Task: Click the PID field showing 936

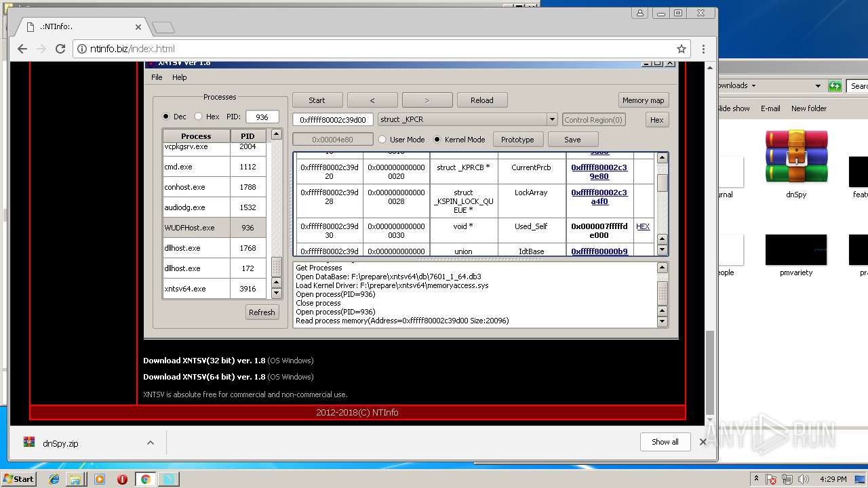Action: [x=262, y=117]
